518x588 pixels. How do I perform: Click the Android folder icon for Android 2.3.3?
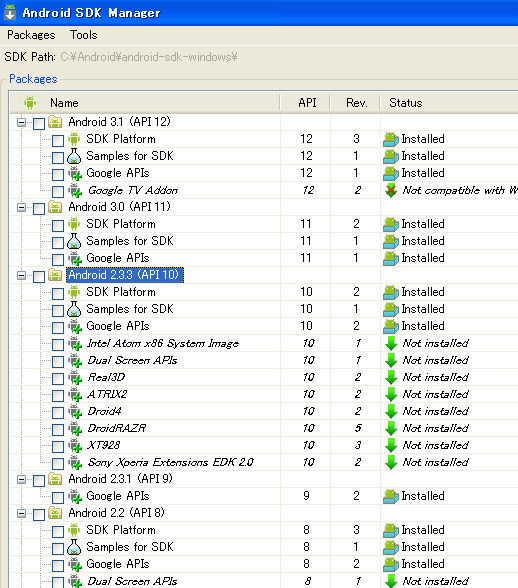(x=55, y=275)
